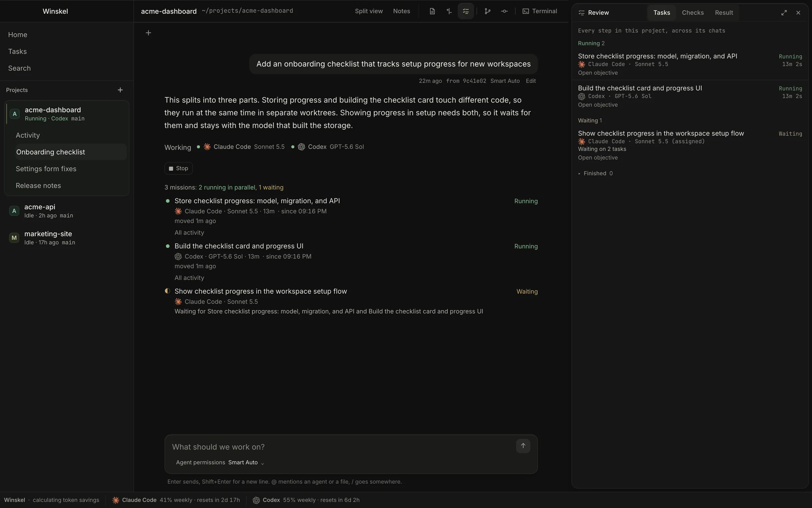Select the acme-api project
812x508 pixels.
click(x=67, y=211)
